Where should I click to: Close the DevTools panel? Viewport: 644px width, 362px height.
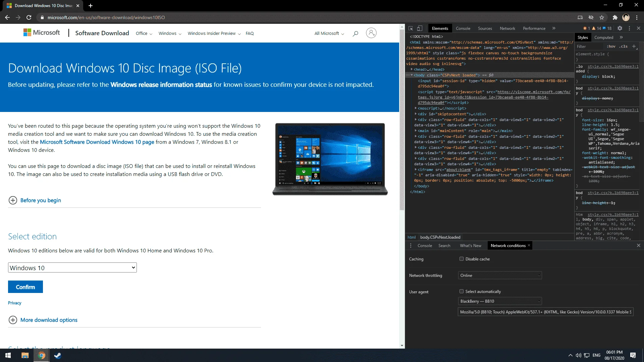tap(639, 28)
